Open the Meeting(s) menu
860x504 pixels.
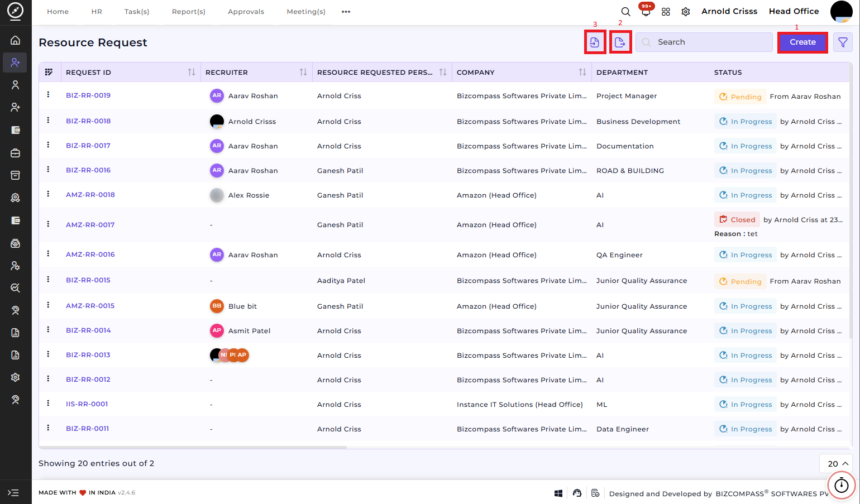pos(306,12)
